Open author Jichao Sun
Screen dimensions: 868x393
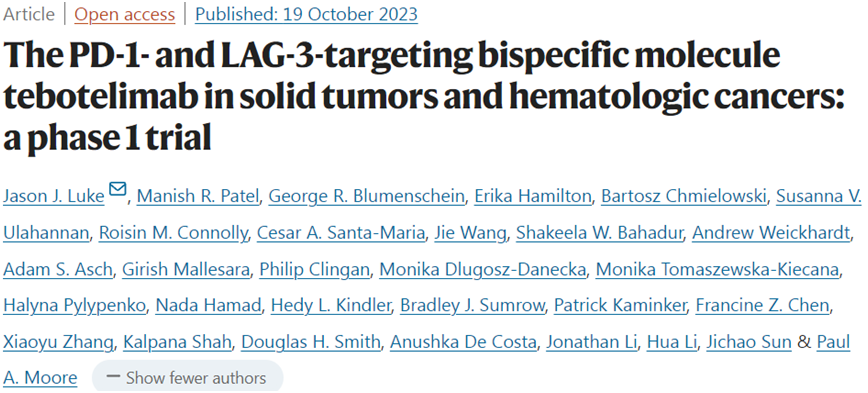[748, 342]
